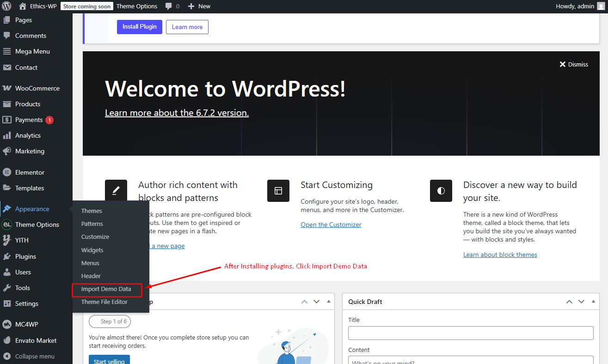The width and height of the screenshot is (608, 364).
Task: Move setup widget down with arrow
Action: coord(317,302)
